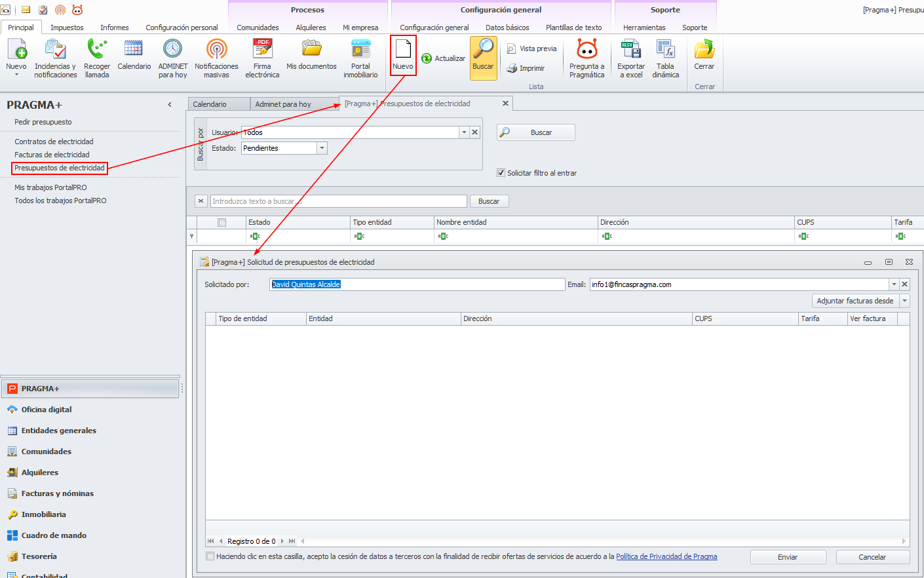
Task: Click Buscar next to text search box
Action: (x=489, y=201)
